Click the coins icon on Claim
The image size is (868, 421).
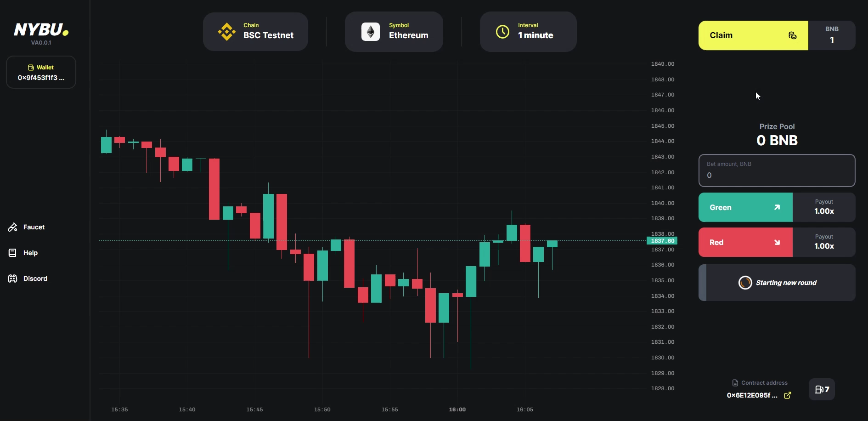tap(792, 35)
